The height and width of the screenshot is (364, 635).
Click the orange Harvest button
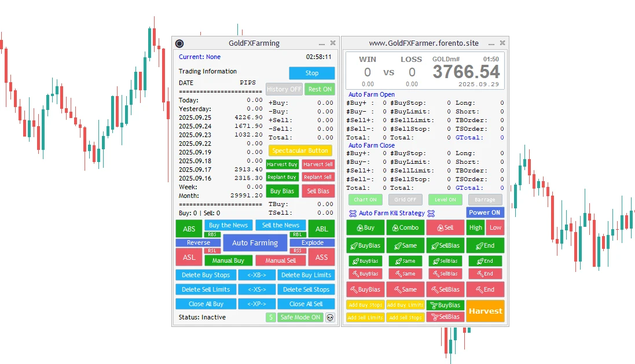click(x=485, y=311)
